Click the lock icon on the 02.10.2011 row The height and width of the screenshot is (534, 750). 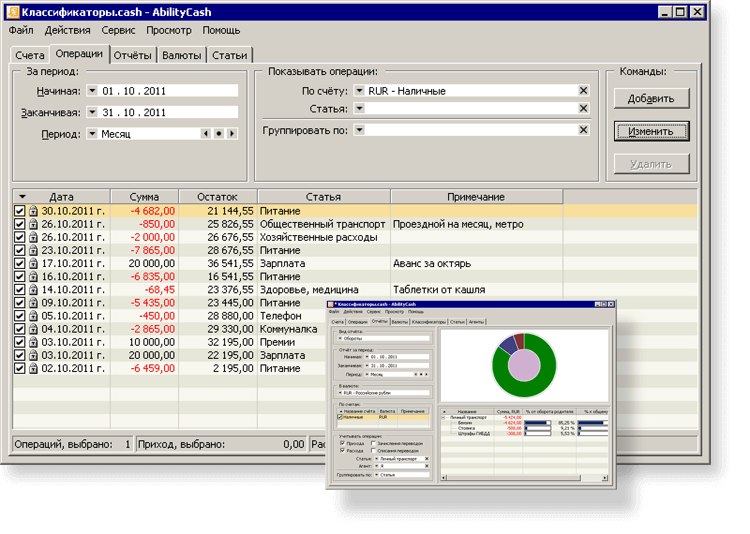pyautogui.click(x=33, y=368)
